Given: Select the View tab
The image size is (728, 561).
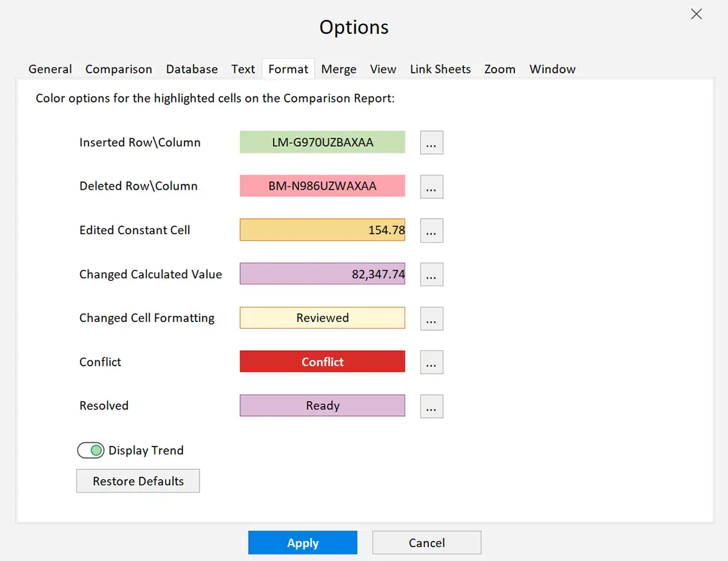Looking at the screenshot, I should pos(383,69).
